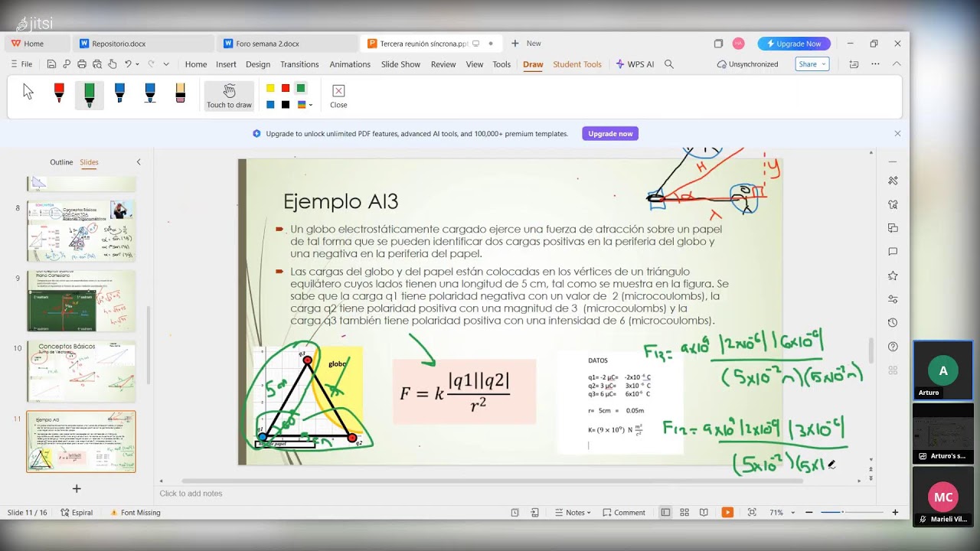
Task: Select slide 10 thumbnail
Action: (81, 371)
